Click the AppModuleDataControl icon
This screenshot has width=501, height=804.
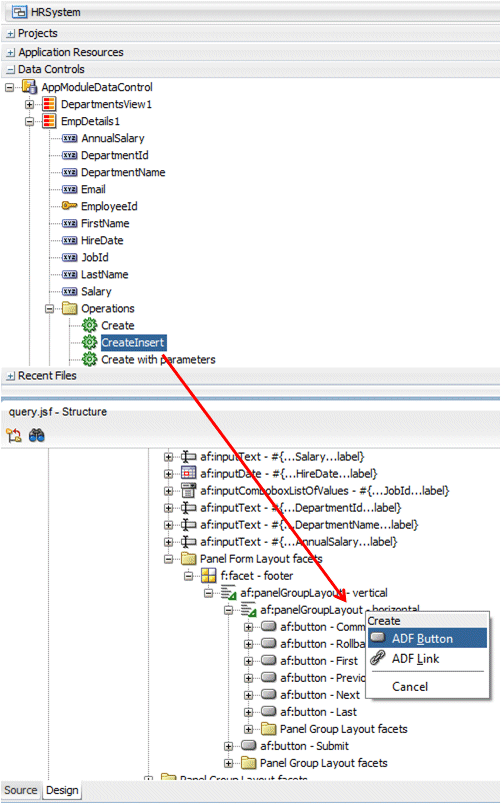click(x=30, y=87)
